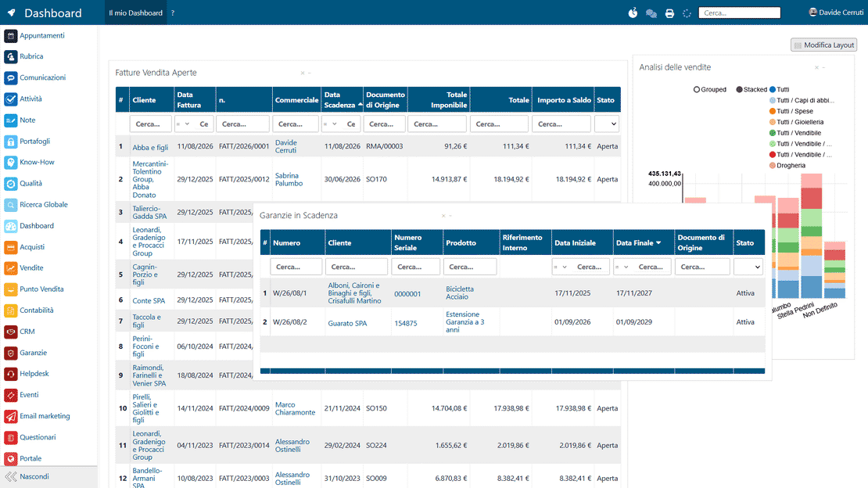This screenshot has width=868, height=488.
Task: Open the Email marketing sidebar icon
Action: pos(10,416)
